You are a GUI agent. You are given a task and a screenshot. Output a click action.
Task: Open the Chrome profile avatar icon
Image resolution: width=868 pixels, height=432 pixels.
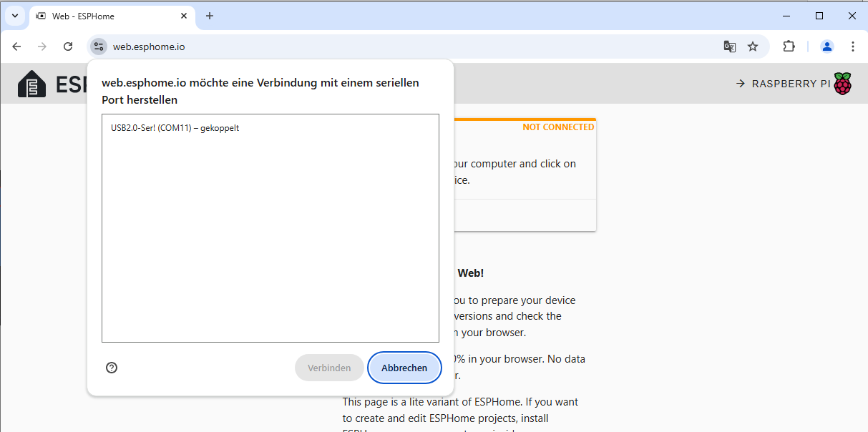[827, 46]
